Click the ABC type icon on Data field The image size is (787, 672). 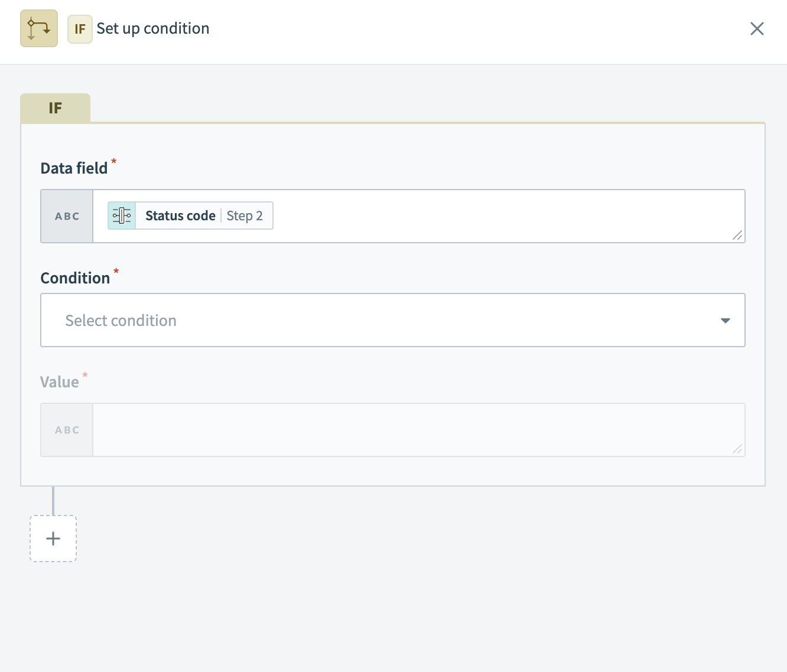point(66,216)
